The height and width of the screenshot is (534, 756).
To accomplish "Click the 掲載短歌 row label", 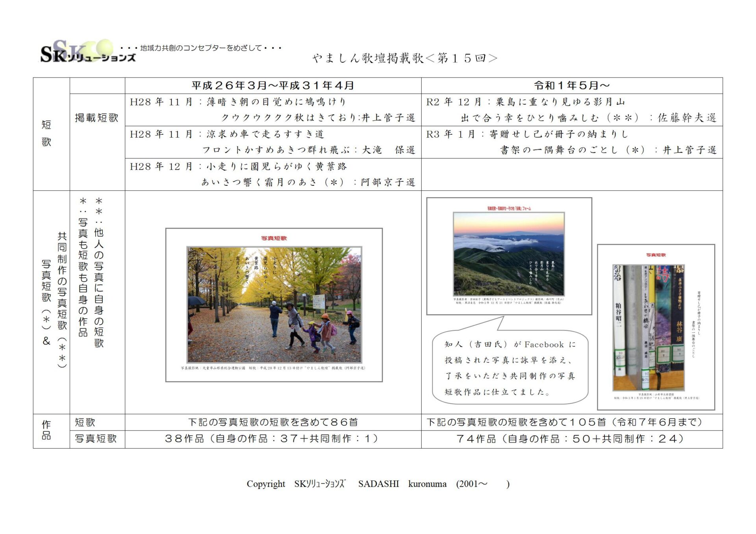I will click(x=97, y=118).
